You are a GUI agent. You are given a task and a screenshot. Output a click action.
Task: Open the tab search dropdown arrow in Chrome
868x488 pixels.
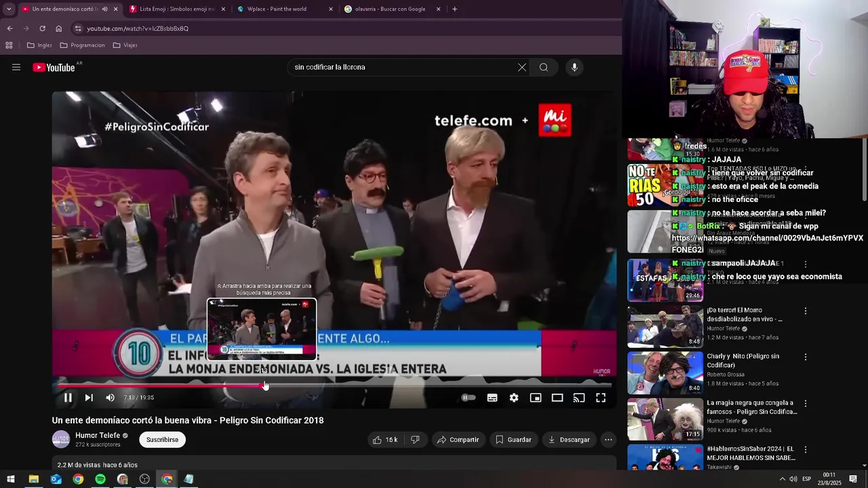(x=9, y=9)
